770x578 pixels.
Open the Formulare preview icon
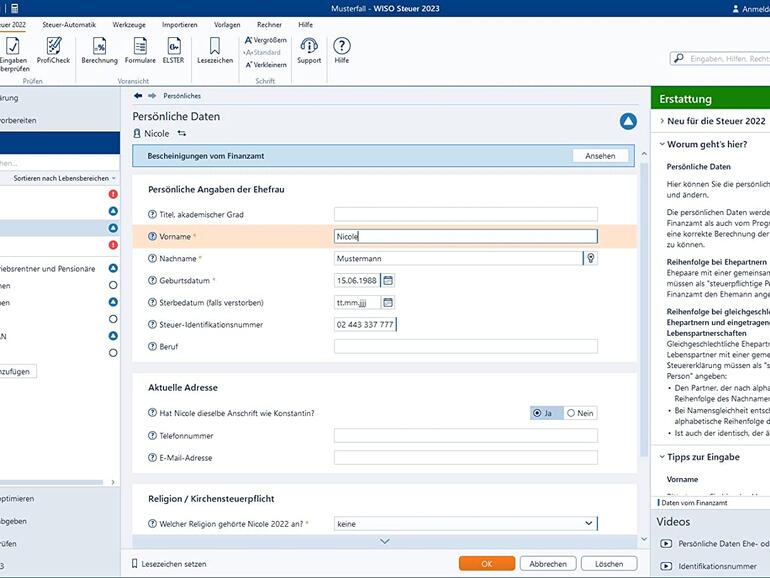140,46
